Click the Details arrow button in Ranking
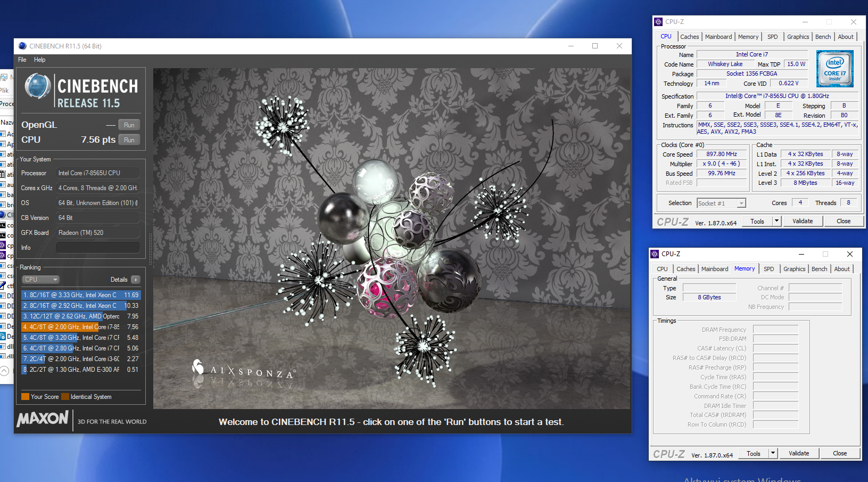This screenshot has width=868, height=482. coord(135,280)
